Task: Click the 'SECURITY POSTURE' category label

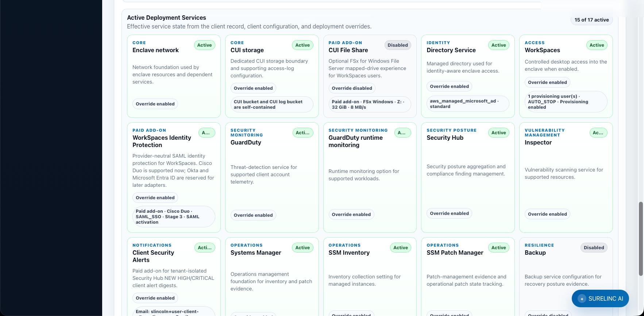Action: point(451,130)
